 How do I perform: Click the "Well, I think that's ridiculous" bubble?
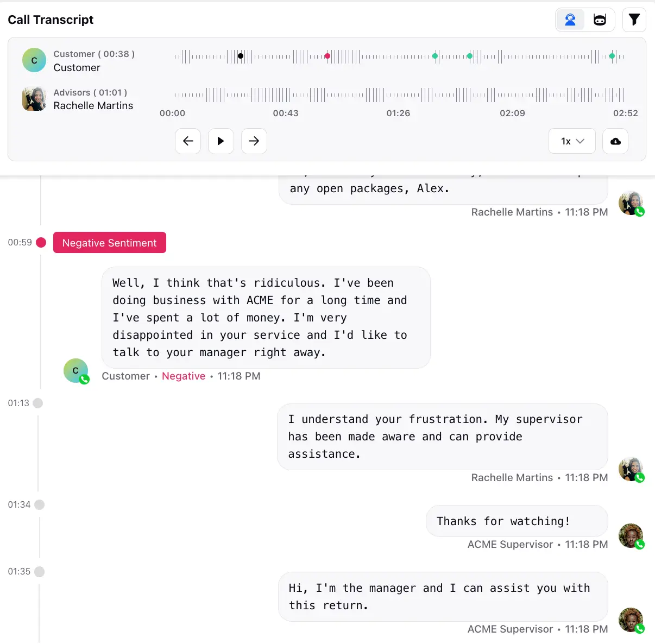click(x=266, y=318)
